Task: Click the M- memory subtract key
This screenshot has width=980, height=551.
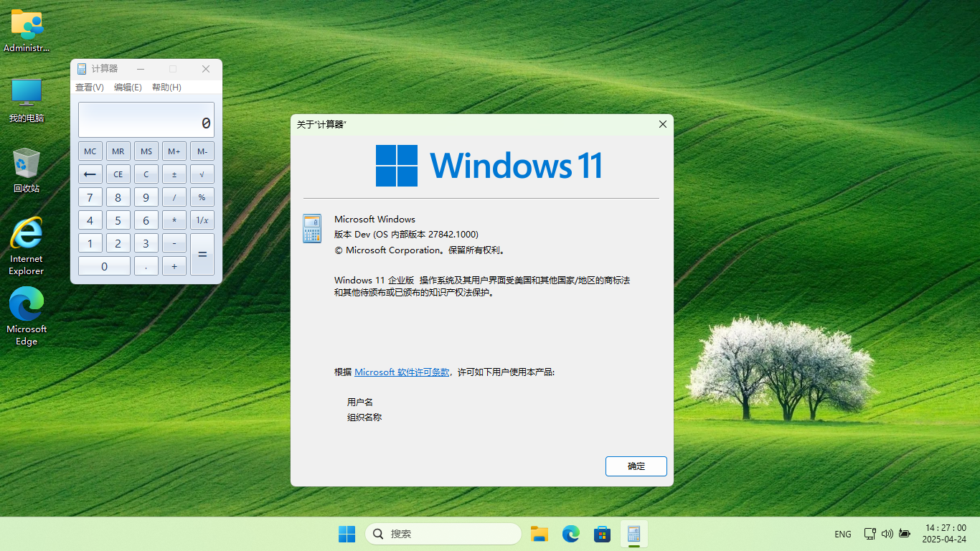Action: click(x=202, y=151)
